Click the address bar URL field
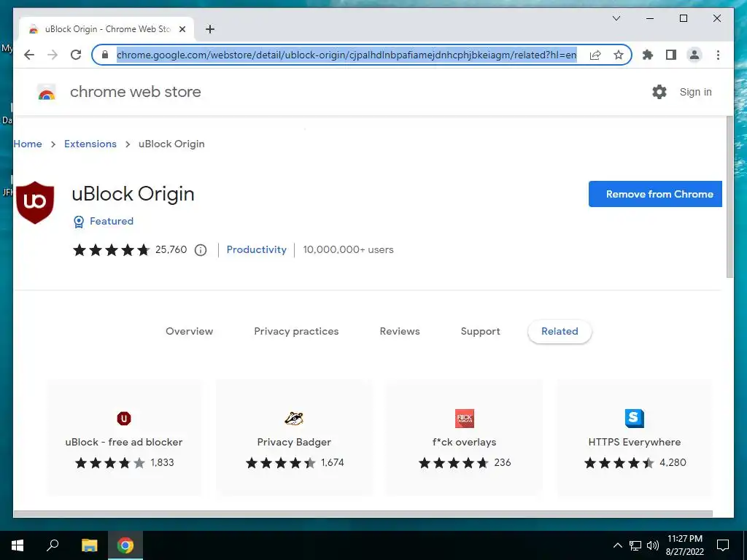This screenshot has width=747, height=560. pyautogui.click(x=347, y=55)
